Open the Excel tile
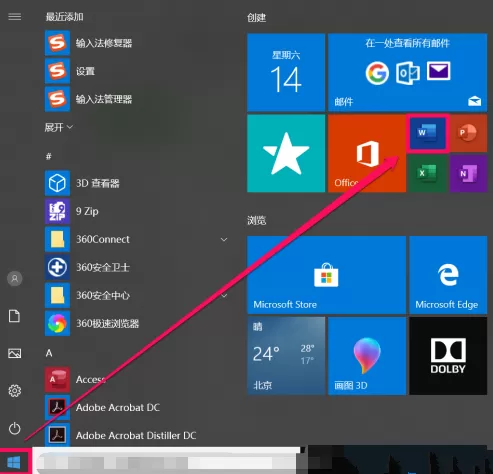Viewport: 493px width, 474px height. [428, 173]
